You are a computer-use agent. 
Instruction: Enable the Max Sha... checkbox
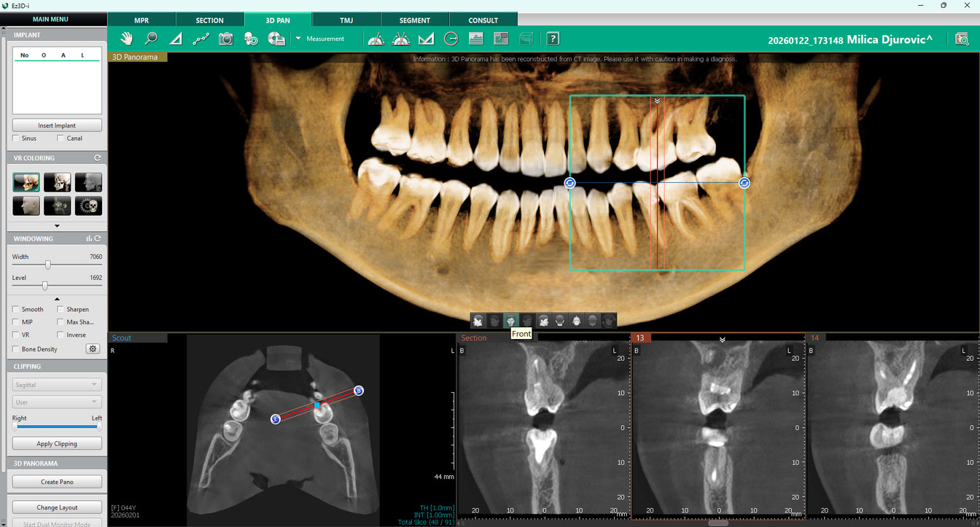click(61, 321)
